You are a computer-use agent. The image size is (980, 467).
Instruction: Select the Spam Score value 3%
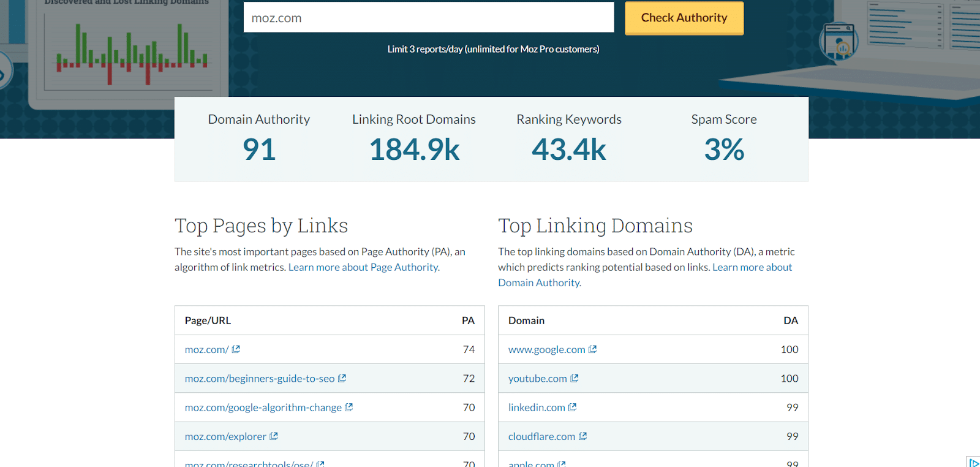pos(724,150)
